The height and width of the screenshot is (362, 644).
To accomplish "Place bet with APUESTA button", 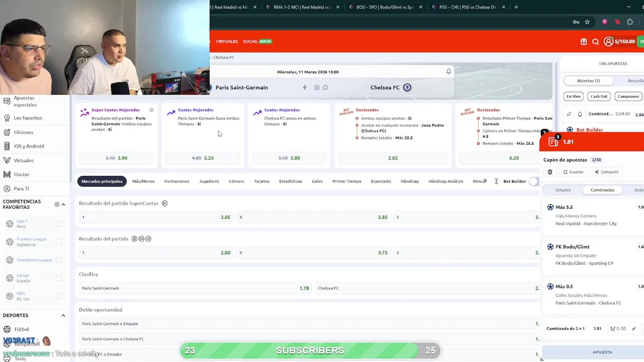I will coord(594,352).
